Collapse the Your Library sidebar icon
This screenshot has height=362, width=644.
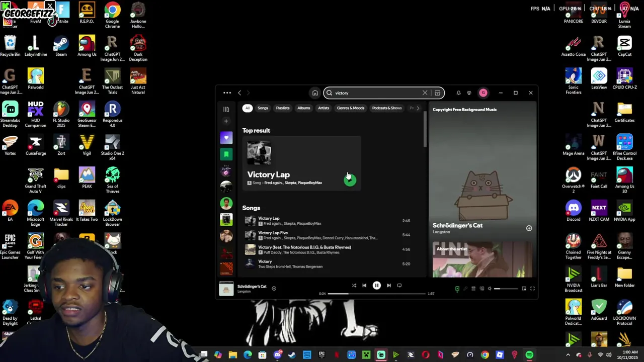tap(226, 109)
